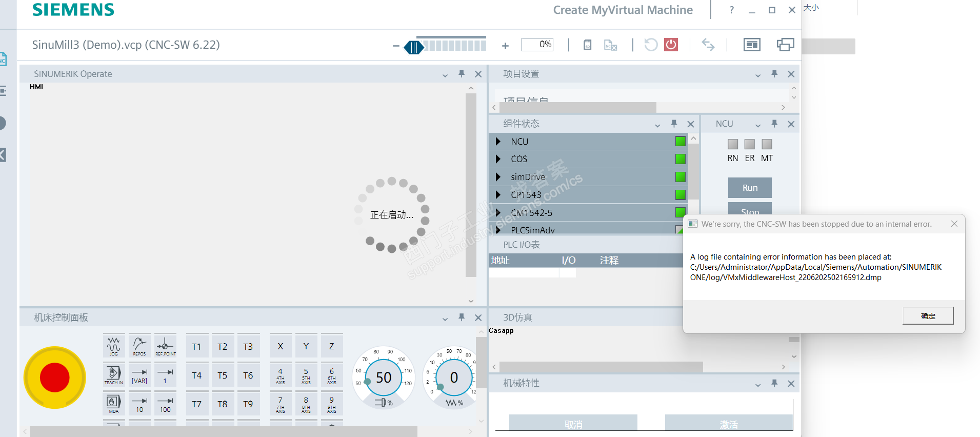Dismiss the CNC-SW error dialog with X
Viewport: 980px width, 437px height.
point(954,224)
